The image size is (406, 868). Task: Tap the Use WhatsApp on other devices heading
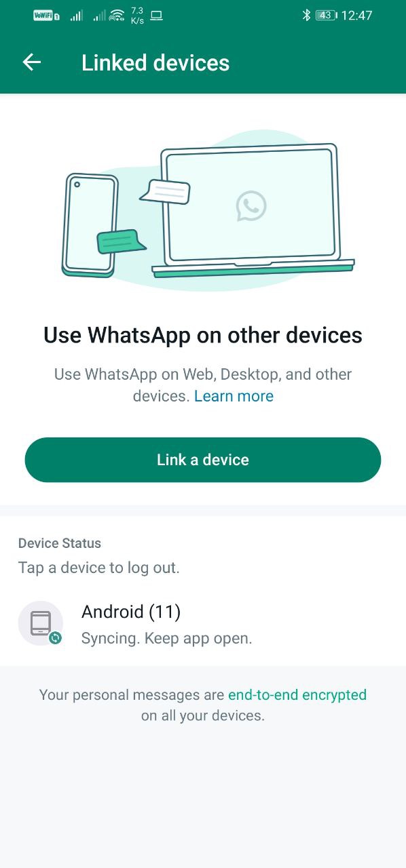203,335
